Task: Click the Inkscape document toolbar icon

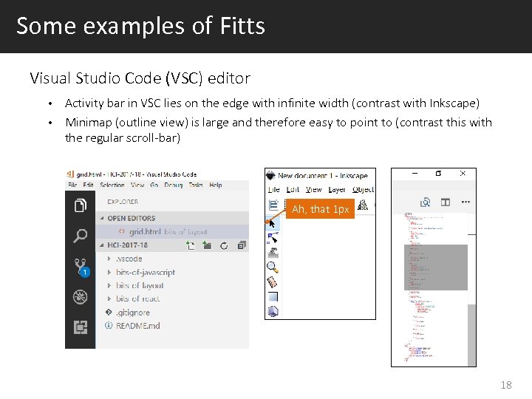Action: (x=273, y=204)
